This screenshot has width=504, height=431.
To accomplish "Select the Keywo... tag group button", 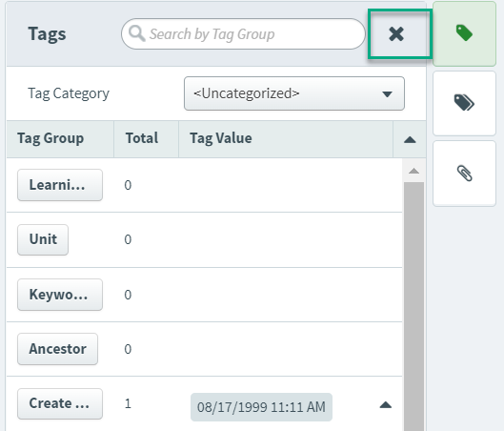I will (60, 295).
